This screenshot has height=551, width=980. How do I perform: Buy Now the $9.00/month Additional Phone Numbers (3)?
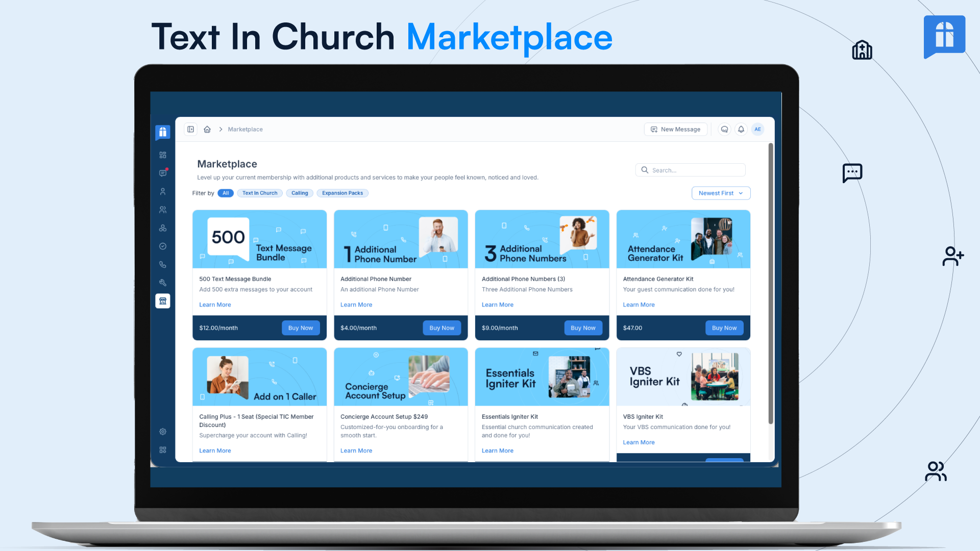click(583, 328)
